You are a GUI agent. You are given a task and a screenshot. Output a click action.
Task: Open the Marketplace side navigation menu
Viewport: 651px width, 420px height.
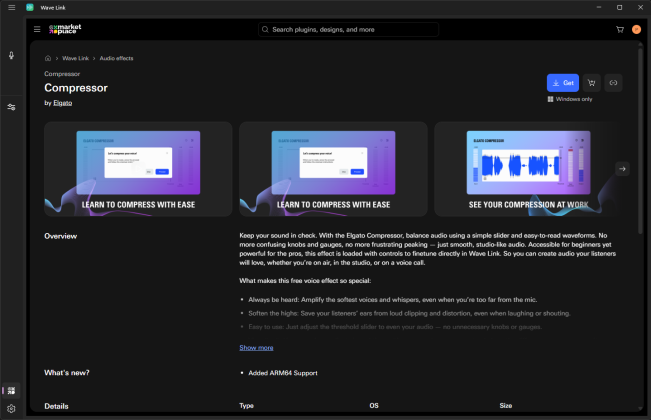[x=36, y=30]
